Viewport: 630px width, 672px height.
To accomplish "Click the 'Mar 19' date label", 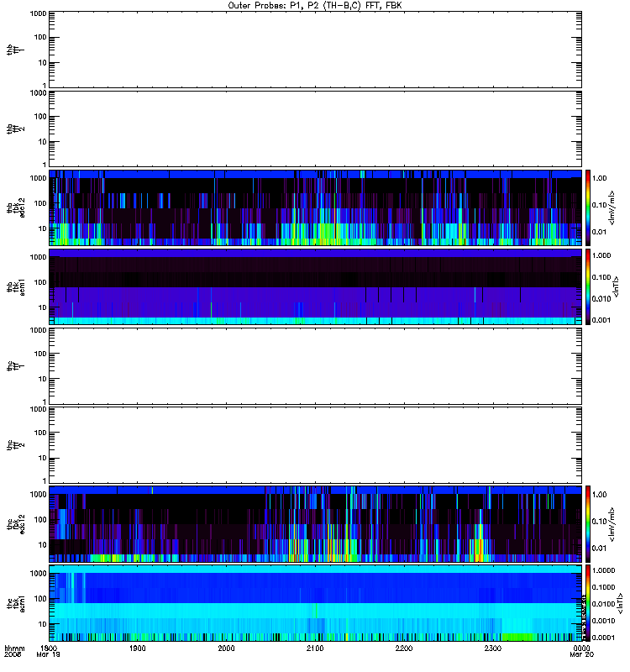I will (48, 655).
